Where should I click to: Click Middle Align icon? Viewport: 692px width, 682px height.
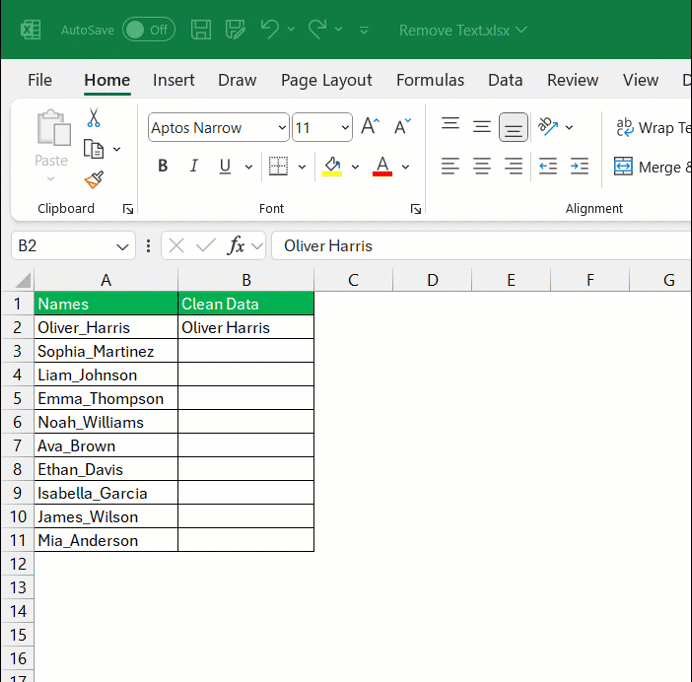point(481,127)
